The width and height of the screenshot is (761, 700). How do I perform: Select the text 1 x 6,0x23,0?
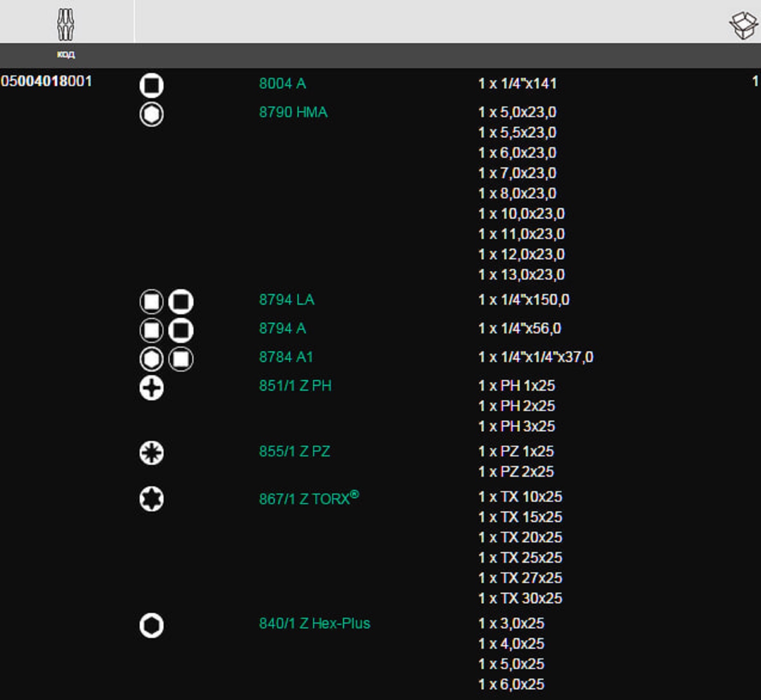[x=517, y=153]
